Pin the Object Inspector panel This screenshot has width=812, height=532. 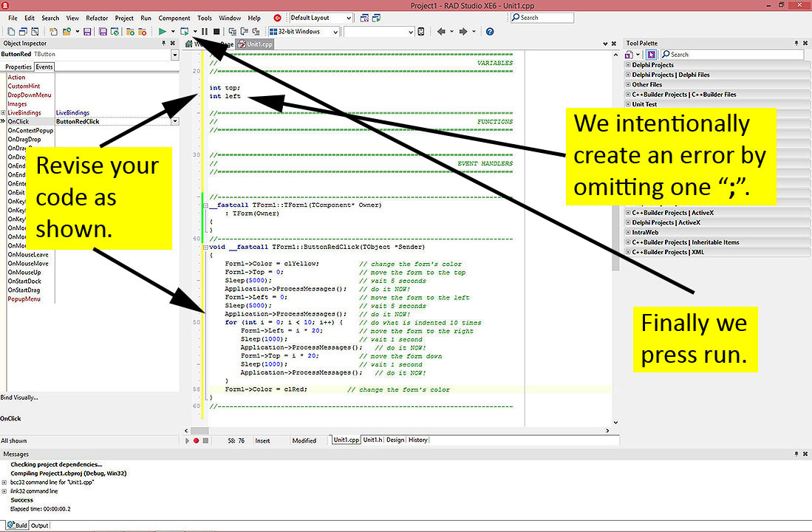tap(163, 44)
